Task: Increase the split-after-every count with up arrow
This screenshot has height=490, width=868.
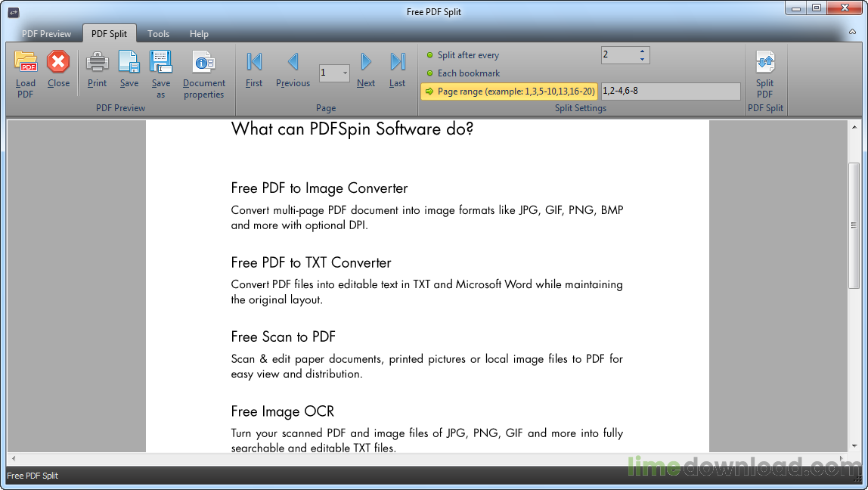Action: pos(643,51)
